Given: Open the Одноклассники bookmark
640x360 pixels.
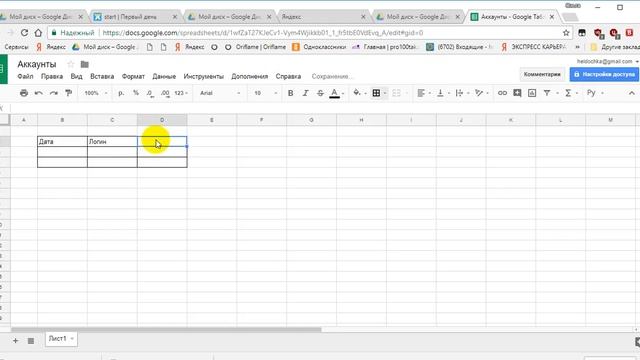Looking at the screenshot, I should 319,47.
